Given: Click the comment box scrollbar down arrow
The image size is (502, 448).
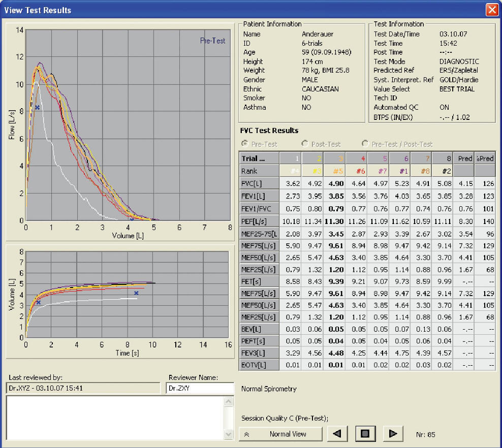Looking at the screenshot, I should pyautogui.click(x=229, y=434).
